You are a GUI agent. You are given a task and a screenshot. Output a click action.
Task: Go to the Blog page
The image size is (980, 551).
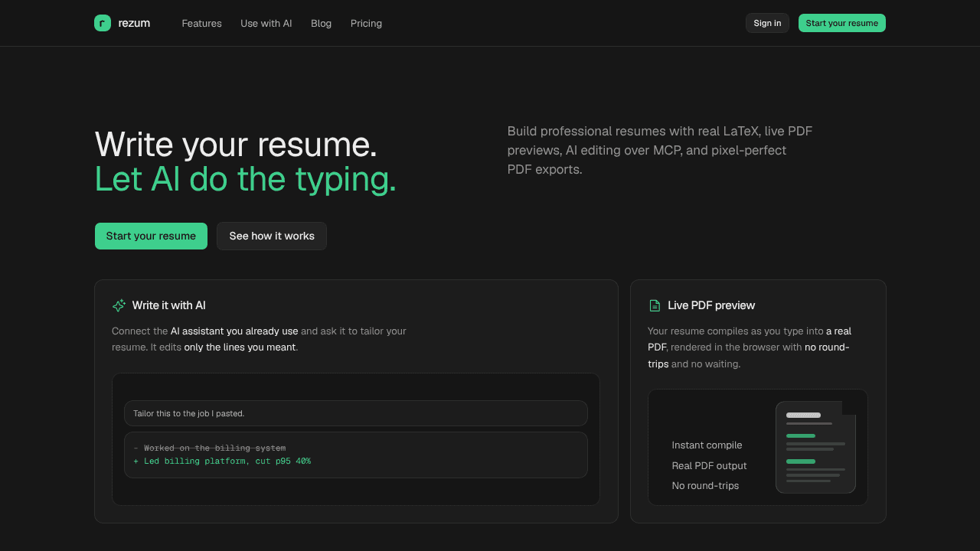[322, 23]
